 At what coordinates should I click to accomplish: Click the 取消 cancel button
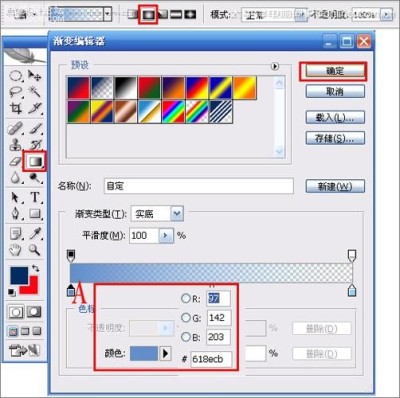pos(335,91)
